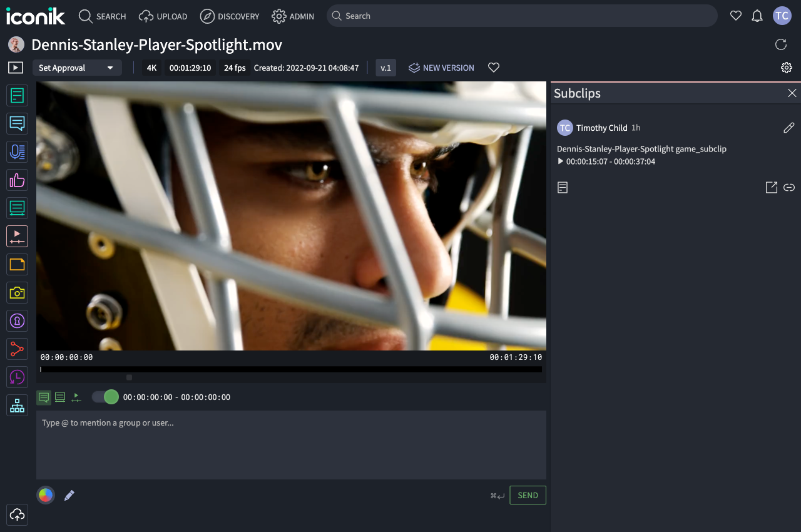Click the NEW VERSION button
This screenshot has width=801, height=532.
pos(441,67)
